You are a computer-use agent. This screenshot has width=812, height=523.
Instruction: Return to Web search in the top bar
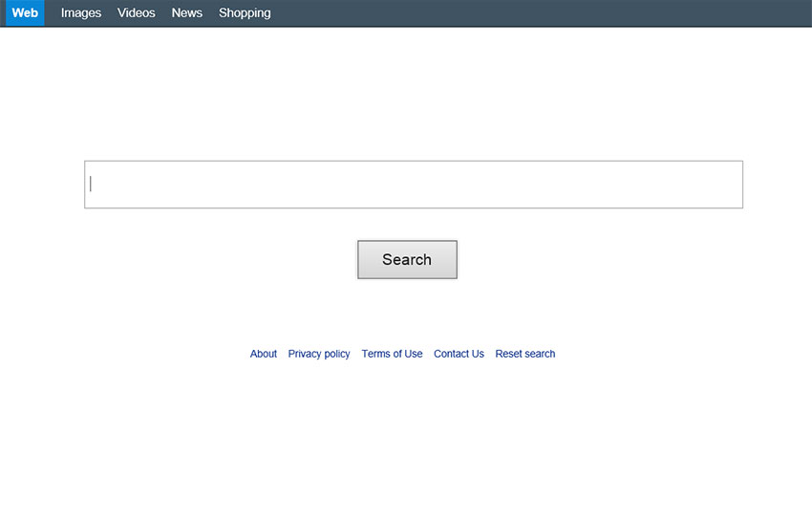point(25,13)
